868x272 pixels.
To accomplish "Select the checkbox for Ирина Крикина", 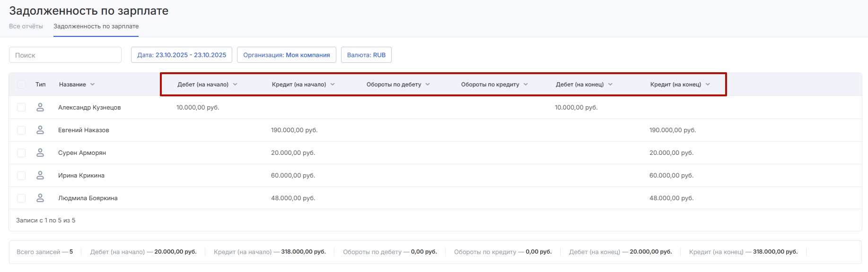I will pyautogui.click(x=21, y=175).
